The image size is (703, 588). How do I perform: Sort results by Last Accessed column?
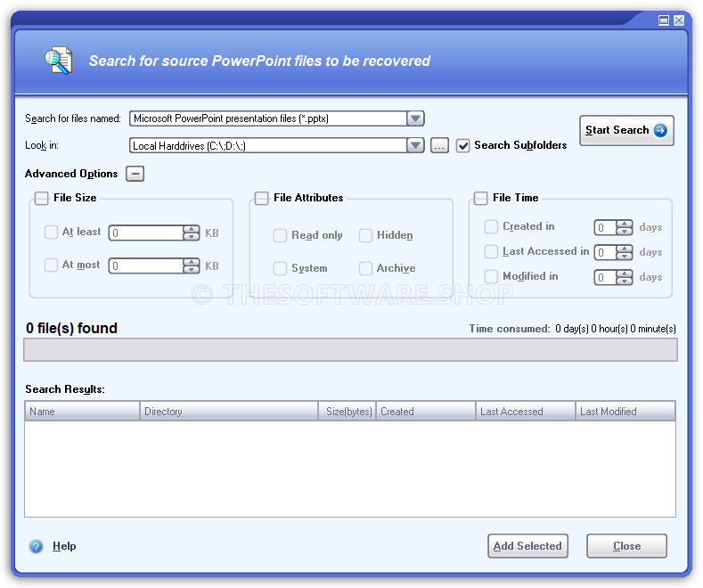[526, 412]
